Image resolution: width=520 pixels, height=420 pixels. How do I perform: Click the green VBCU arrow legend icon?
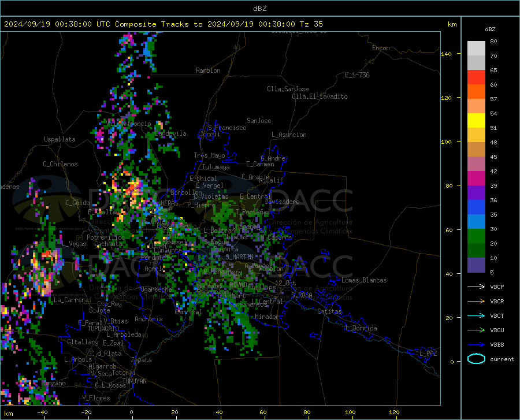[476, 330]
